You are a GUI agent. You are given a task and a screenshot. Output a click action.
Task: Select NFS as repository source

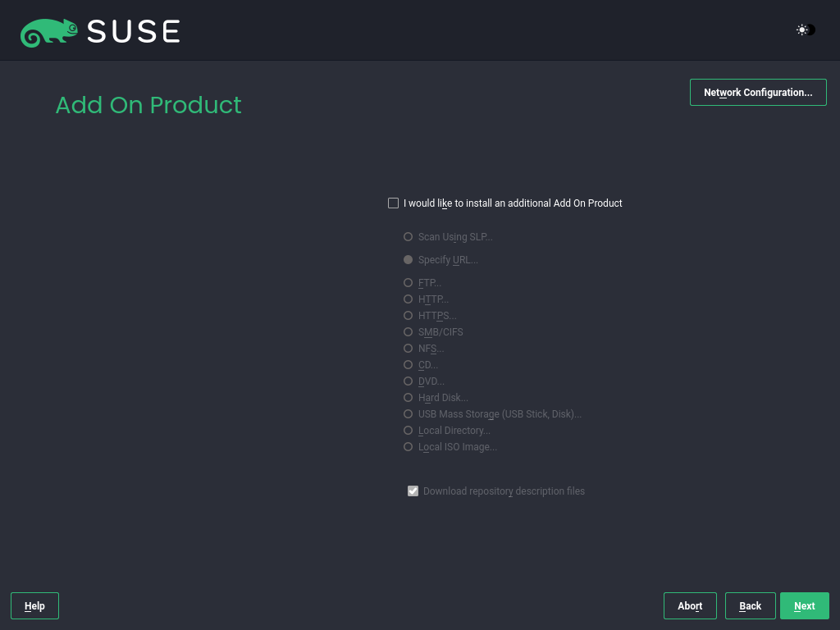tap(408, 348)
